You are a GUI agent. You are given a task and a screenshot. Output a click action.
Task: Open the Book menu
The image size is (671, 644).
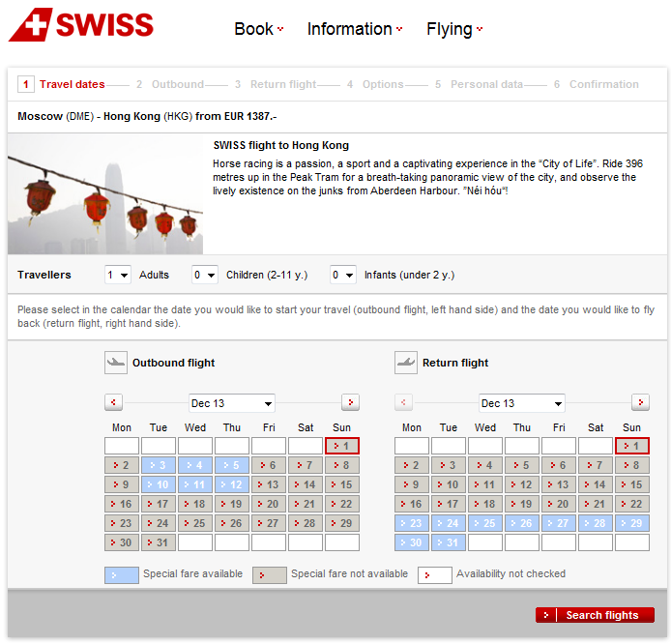click(258, 29)
